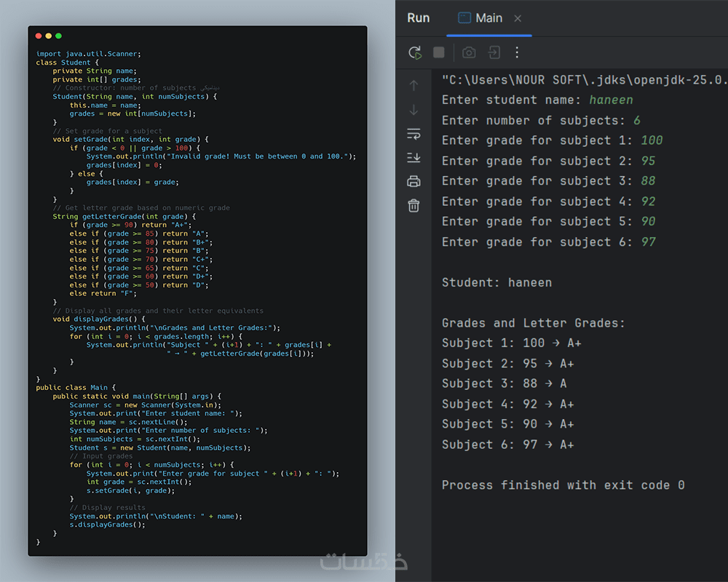The height and width of the screenshot is (582, 728).
Task: Close the Main tab with the X
Action: [x=518, y=19]
